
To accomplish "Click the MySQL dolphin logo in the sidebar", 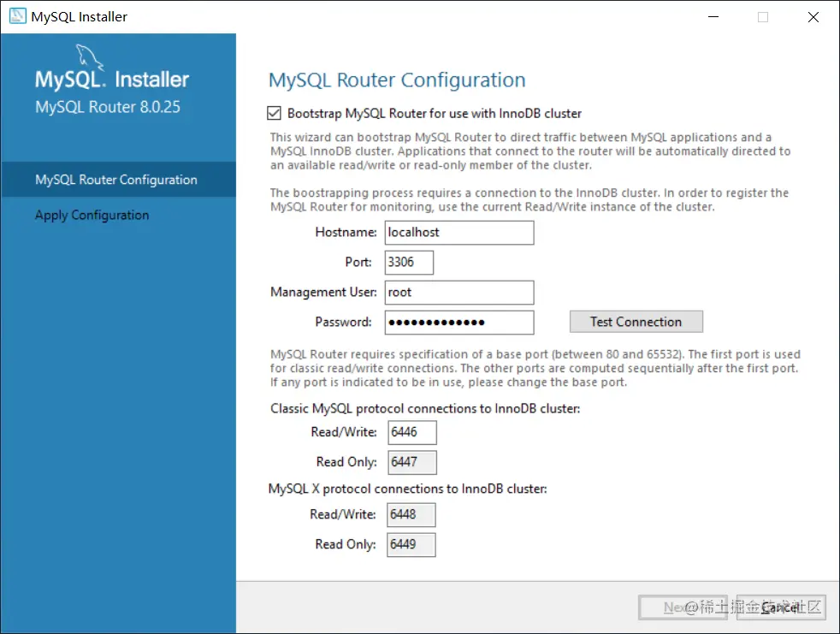I will pos(89,56).
